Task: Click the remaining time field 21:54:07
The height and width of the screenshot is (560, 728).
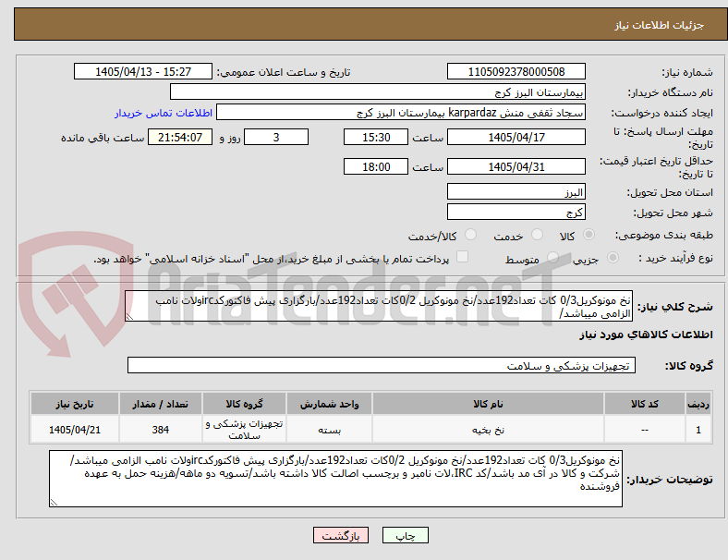Action: point(180,137)
